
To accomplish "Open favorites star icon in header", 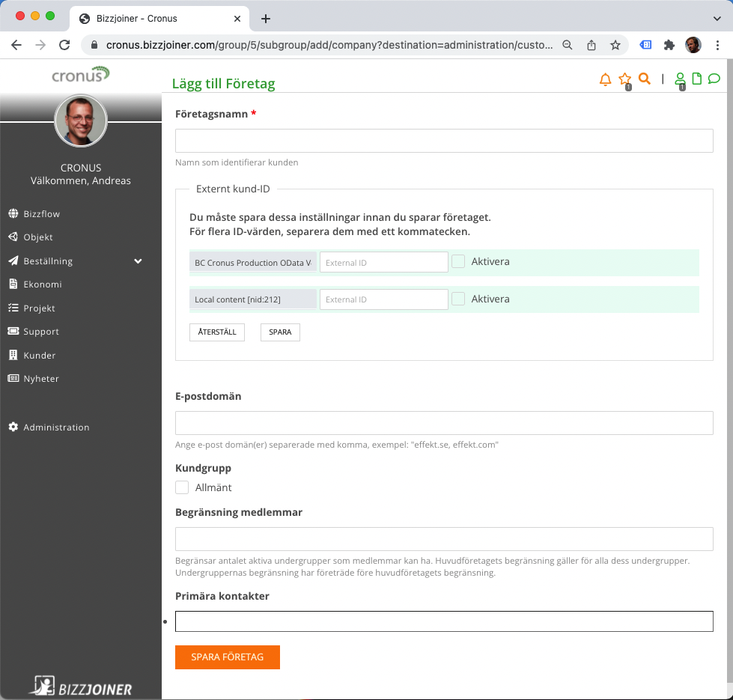I will [x=625, y=79].
